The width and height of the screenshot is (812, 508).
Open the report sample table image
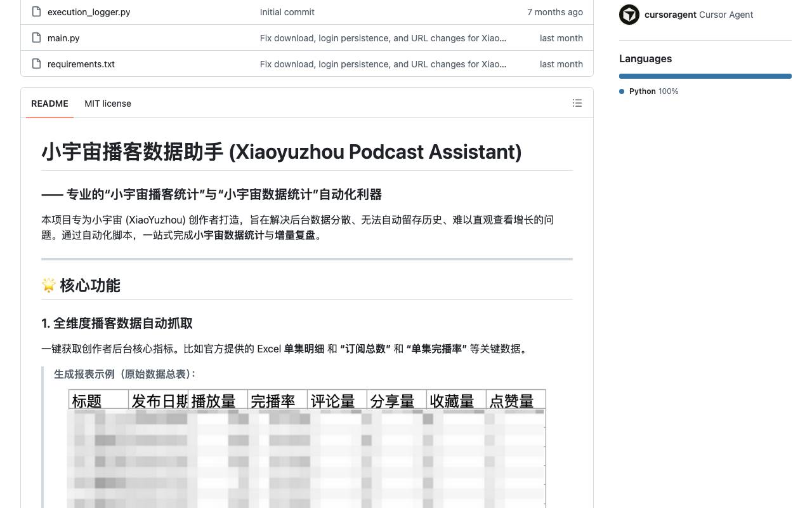pyautogui.click(x=306, y=448)
